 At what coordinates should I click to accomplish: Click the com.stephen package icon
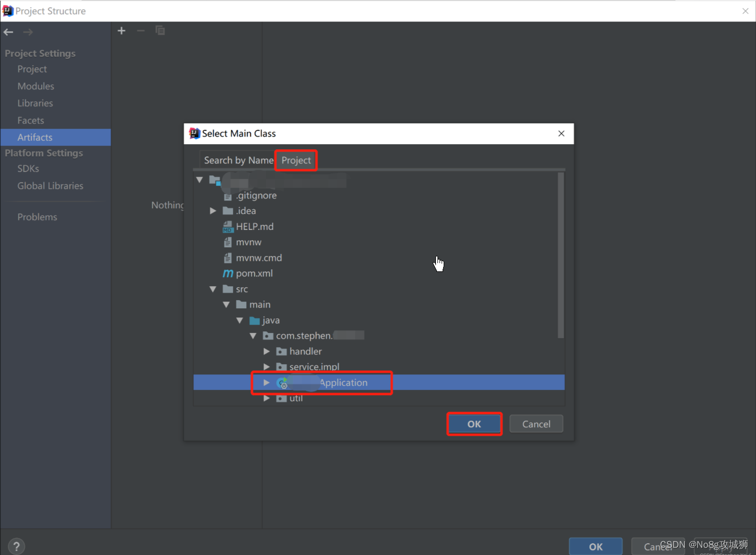(x=268, y=336)
